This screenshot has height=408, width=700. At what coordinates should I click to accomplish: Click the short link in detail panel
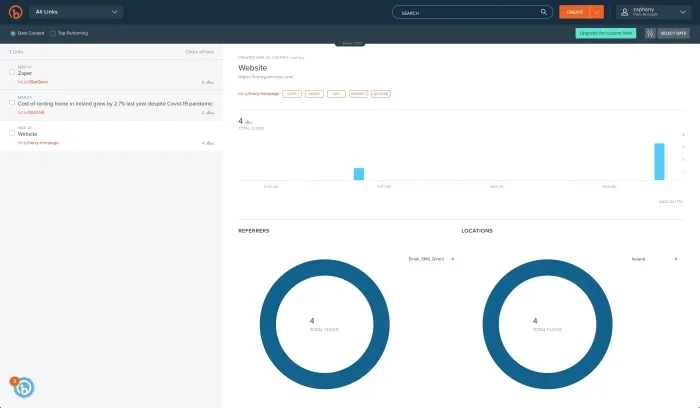pos(258,94)
